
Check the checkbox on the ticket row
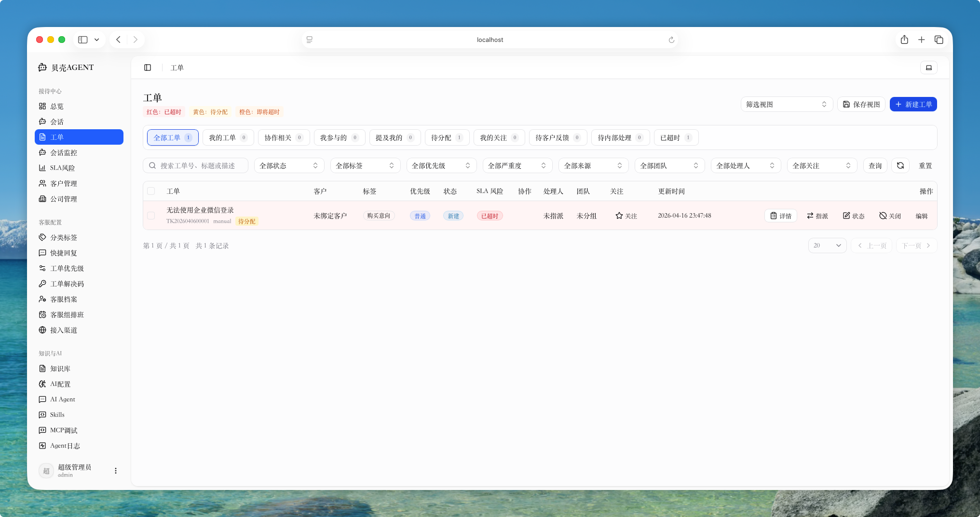(x=150, y=216)
